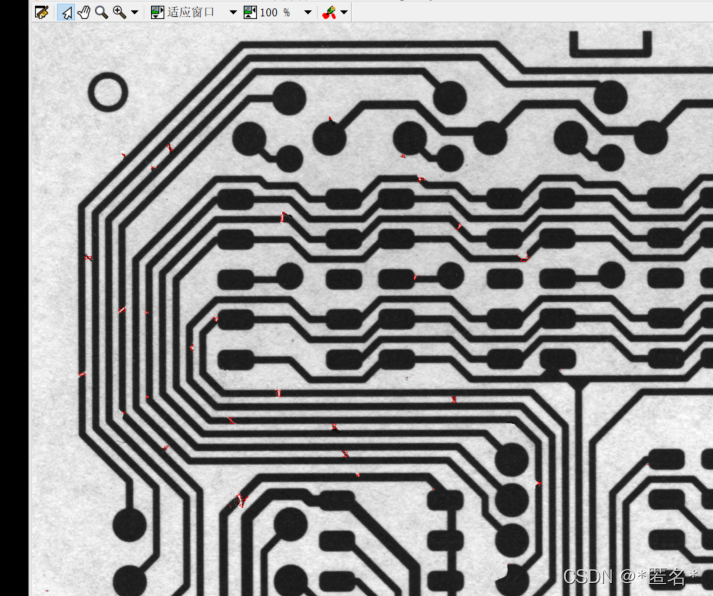Select the magnifying glass zoom tool
This screenshot has height=596, width=713.
coord(101,12)
